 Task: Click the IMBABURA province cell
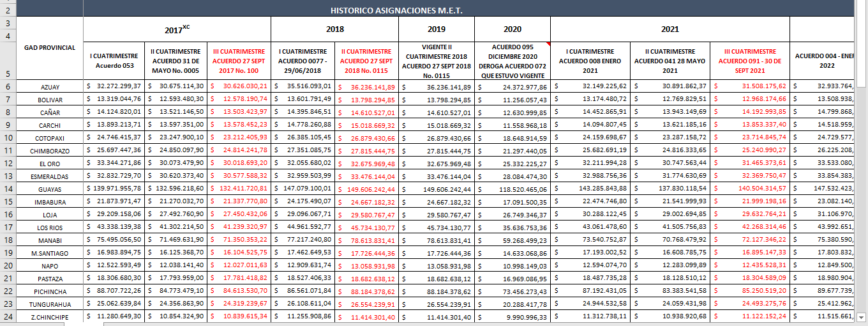50,201
